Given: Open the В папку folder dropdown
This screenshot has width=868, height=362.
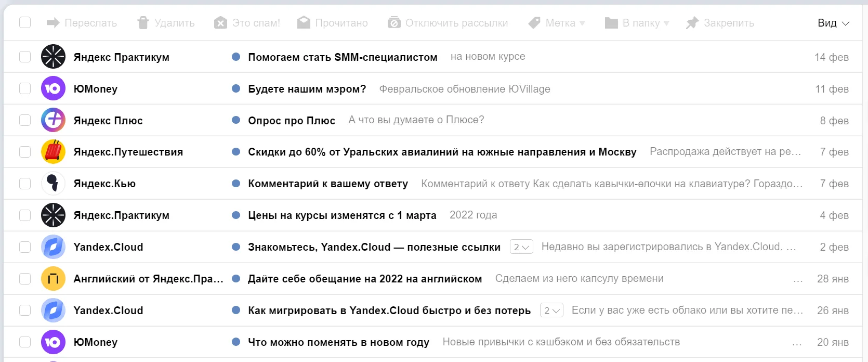Looking at the screenshot, I should point(637,23).
